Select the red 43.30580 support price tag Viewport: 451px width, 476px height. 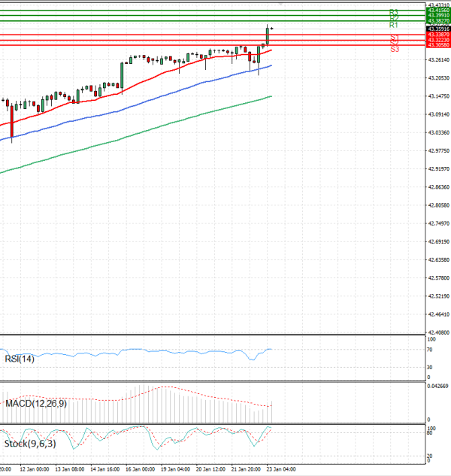[437, 45]
